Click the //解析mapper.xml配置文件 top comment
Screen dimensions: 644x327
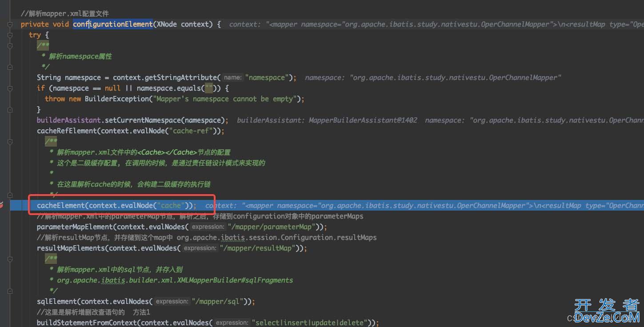click(64, 13)
